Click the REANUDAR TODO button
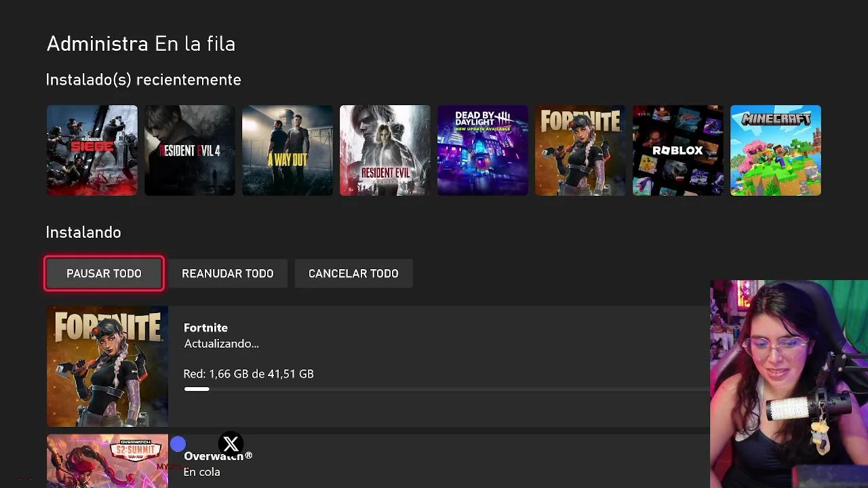The image size is (868, 488). [x=228, y=273]
